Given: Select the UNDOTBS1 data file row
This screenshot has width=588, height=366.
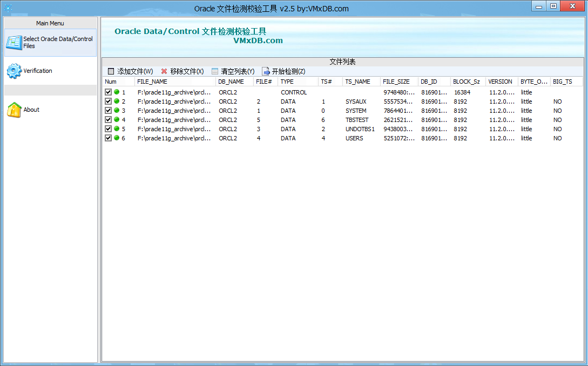Looking at the screenshot, I should (x=360, y=129).
